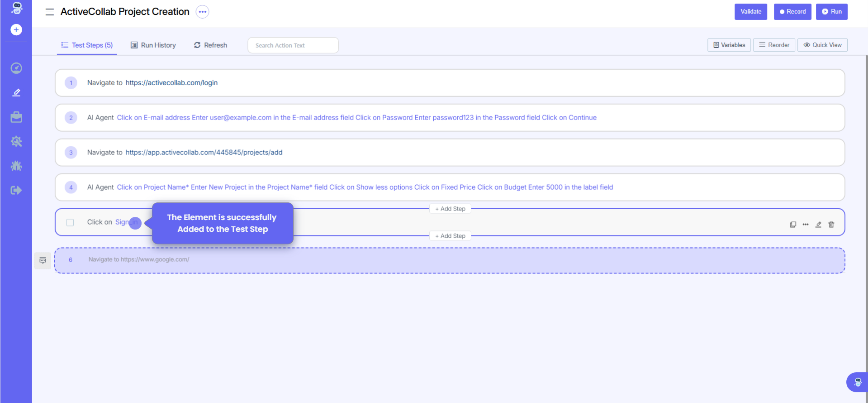Select the Test Steps (5) tab
Image resolution: width=868 pixels, height=403 pixels.
pos(87,45)
